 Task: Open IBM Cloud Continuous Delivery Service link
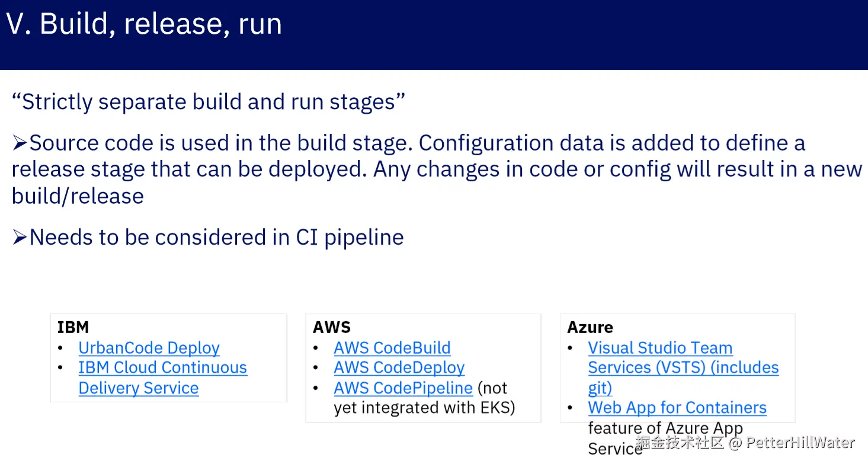[x=162, y=377]
